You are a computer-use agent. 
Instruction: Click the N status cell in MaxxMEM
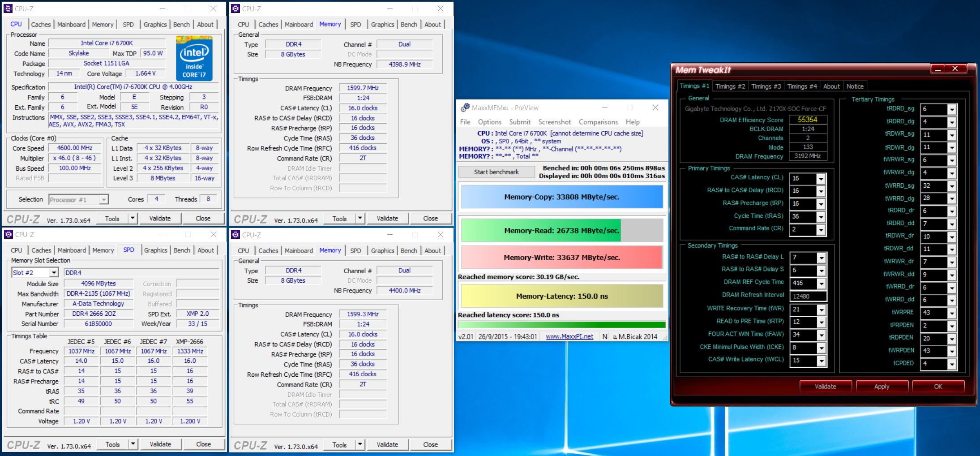[x=604, y=336]
